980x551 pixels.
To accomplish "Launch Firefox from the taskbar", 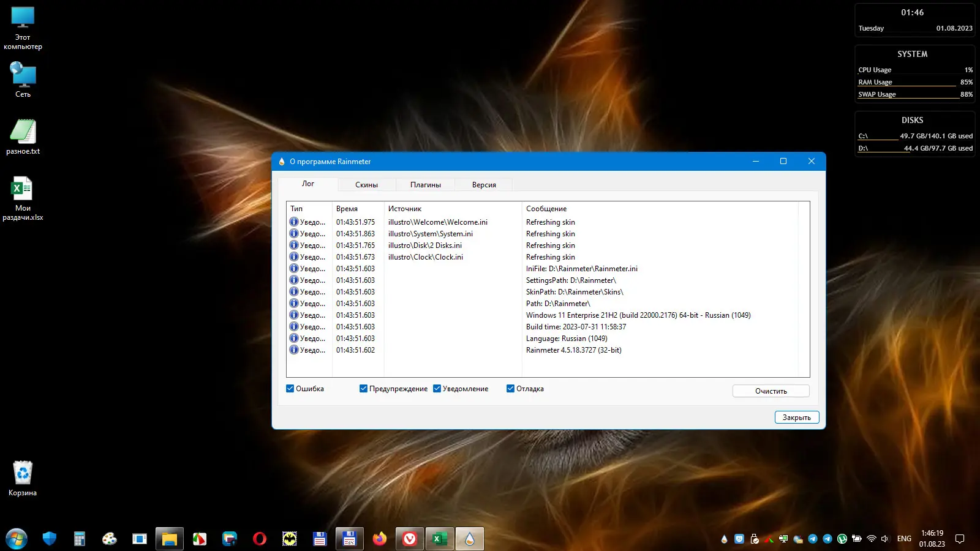I will (380, 539).
